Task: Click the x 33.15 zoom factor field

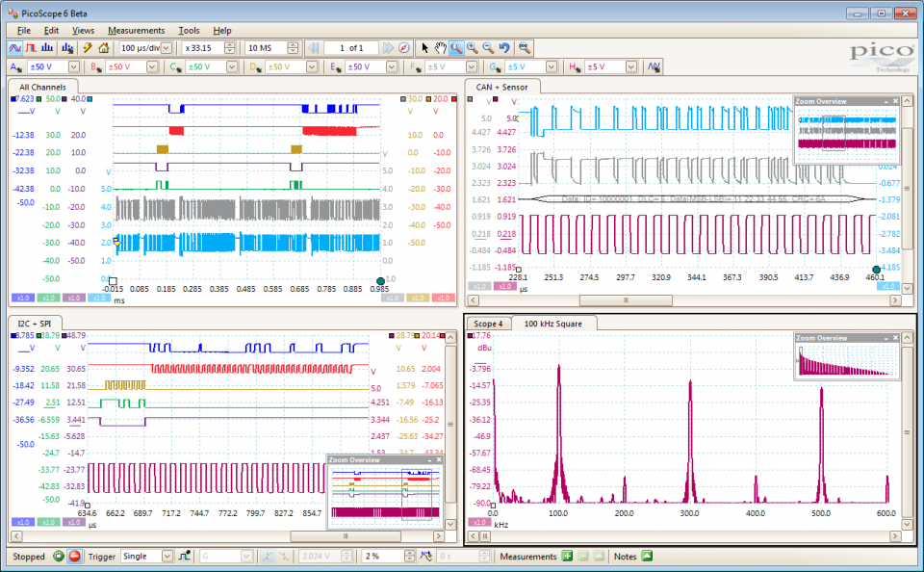Action: tap(209, 48)
